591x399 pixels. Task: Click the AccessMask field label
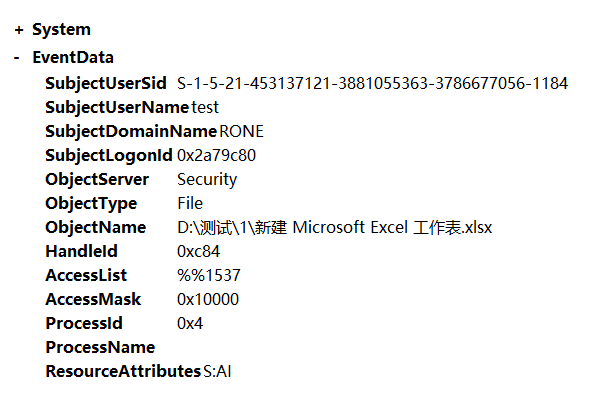[x=93, y=300]
